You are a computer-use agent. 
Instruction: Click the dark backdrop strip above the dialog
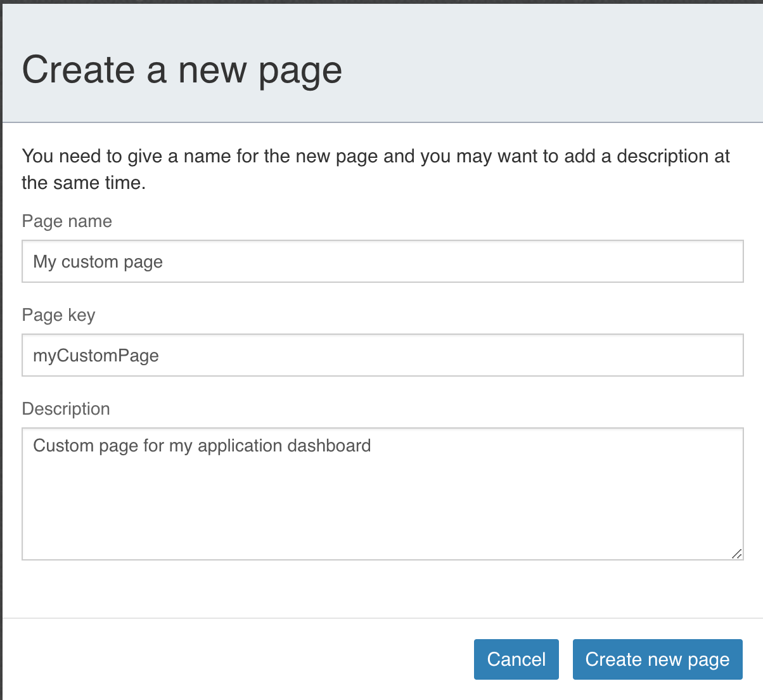380,1
